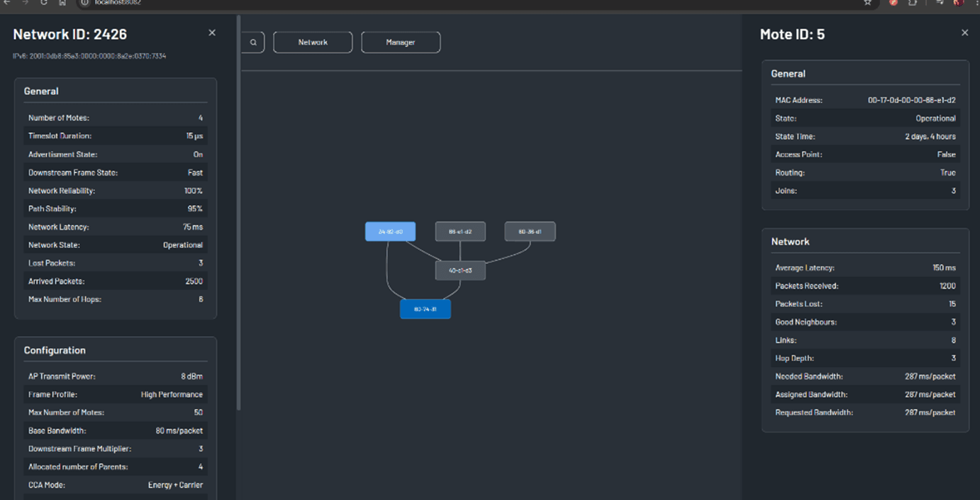Click the site info icon in address bar
The width and height of the screenshot is (980, 500).
pyautogui.click(x=84, y=3)
